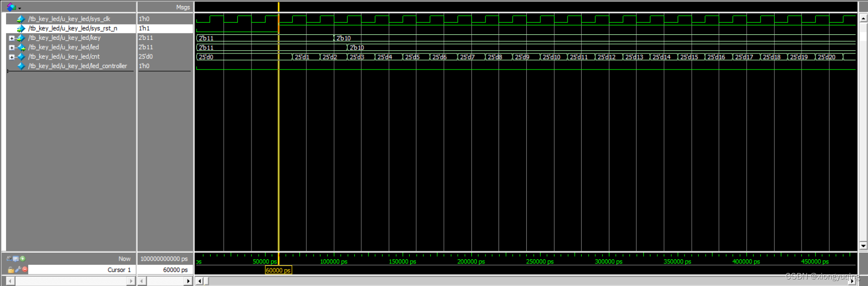
Task: Open Cursor 1 properties wrench icon
Action: (x=18, y=270)
